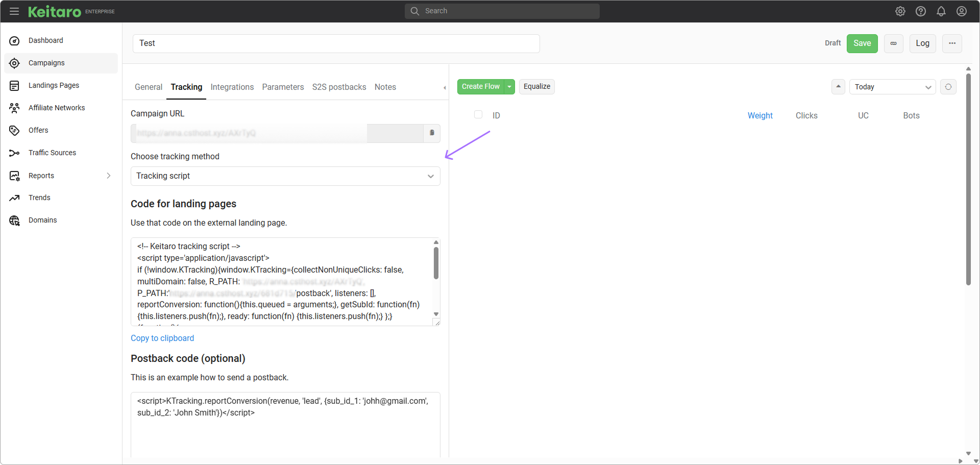Click the UC column header
Viewport: 980px width, 465px height.
(x=863, y=116)
